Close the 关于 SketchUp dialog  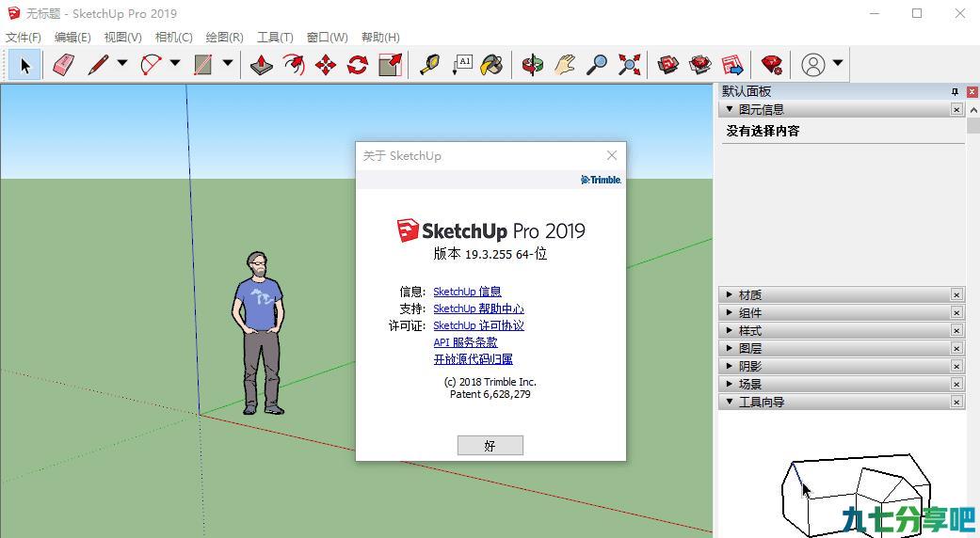click(612, 155)
